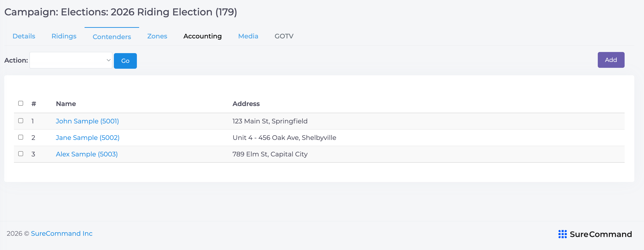Click the blue Go button
The image size is (644, 250).
tap(125, 61)
